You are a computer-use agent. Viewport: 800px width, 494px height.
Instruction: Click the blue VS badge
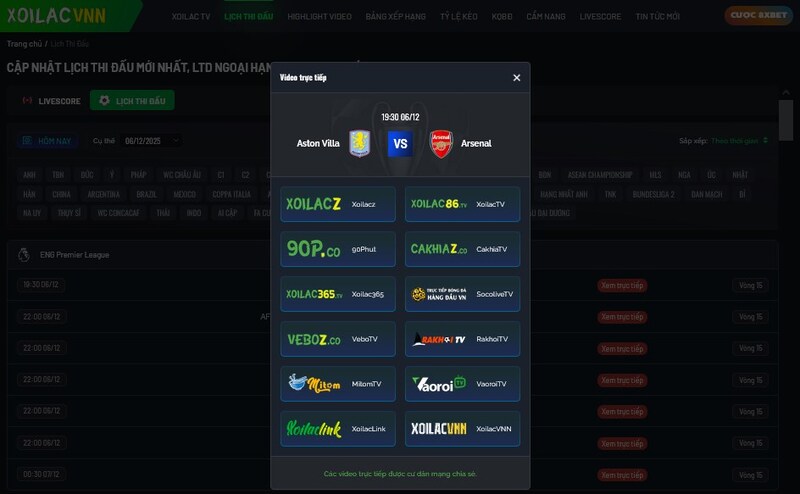click(400, 143)
